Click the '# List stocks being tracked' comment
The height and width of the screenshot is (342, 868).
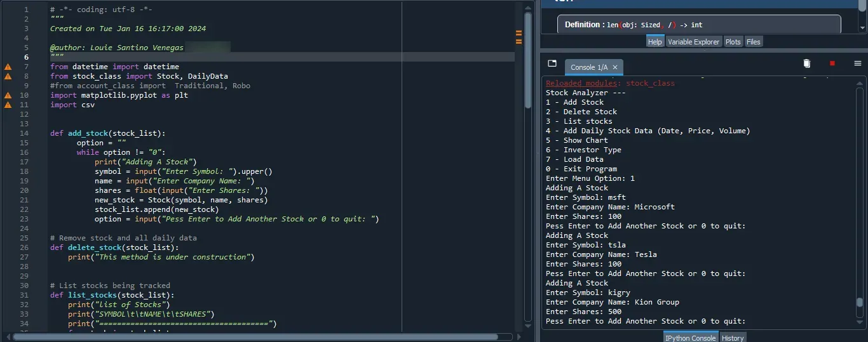(110, 286)
